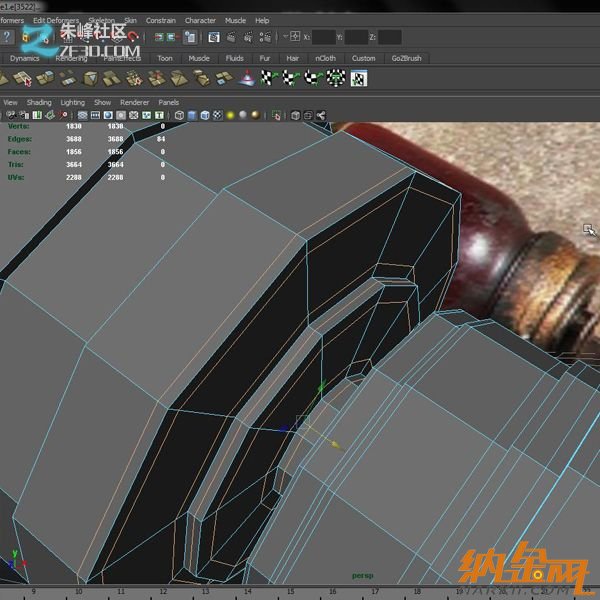Open the Panels dropdown menu

(169, 102)
